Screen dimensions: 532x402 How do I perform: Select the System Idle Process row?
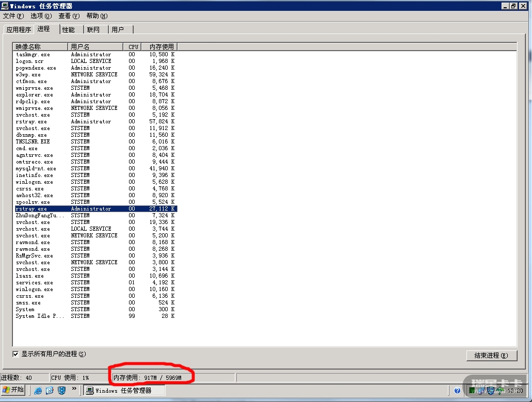95,316
